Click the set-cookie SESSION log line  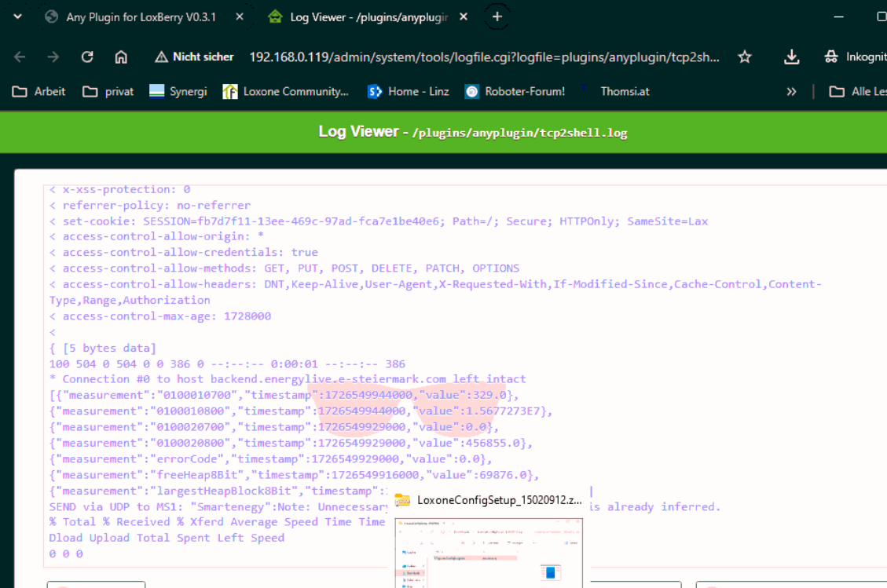[x=379, y=221]
